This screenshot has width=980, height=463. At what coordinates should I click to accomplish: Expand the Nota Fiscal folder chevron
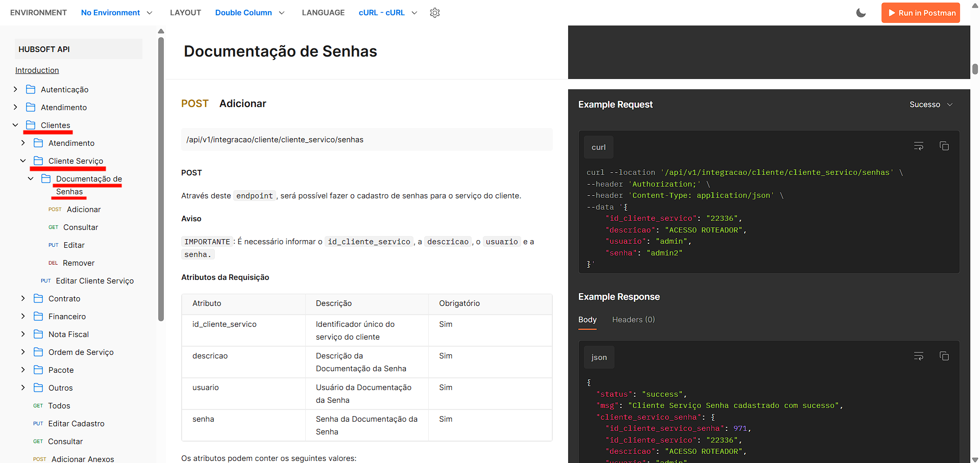point(23,334)
